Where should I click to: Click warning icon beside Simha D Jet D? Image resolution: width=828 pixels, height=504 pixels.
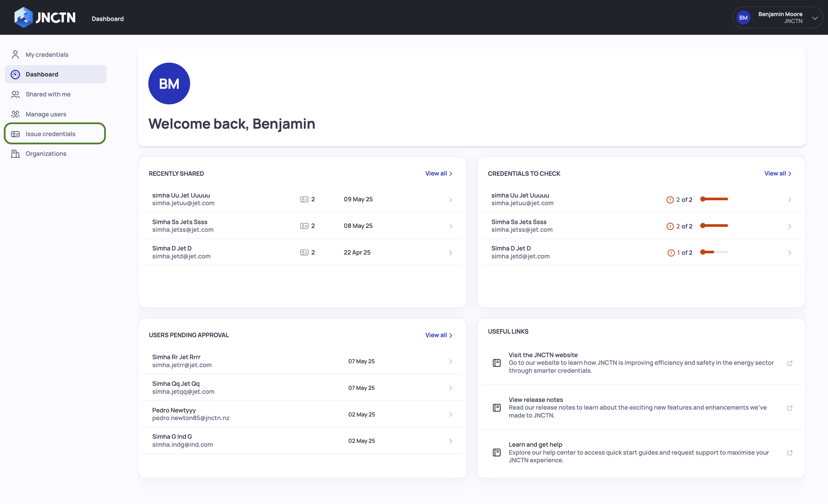click(671, 253)
